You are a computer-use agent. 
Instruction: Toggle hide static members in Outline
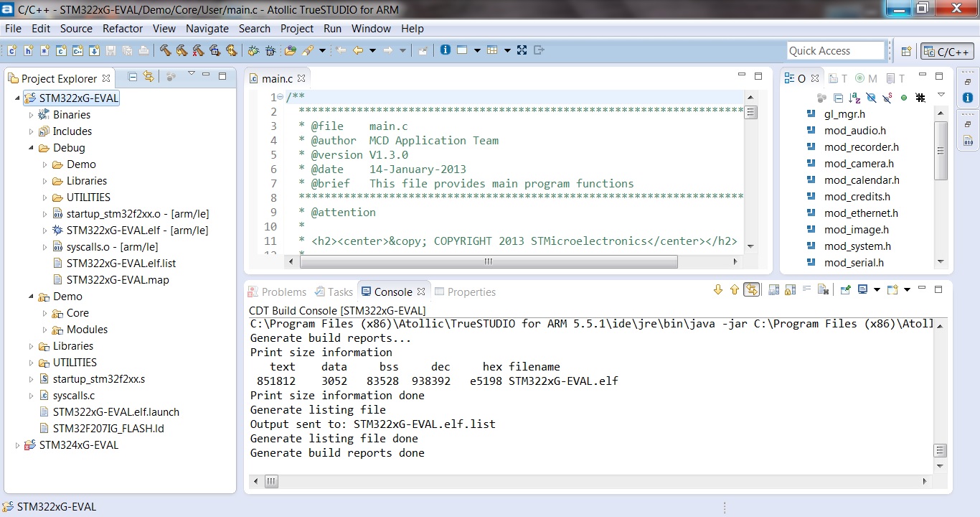coord(887,98)
